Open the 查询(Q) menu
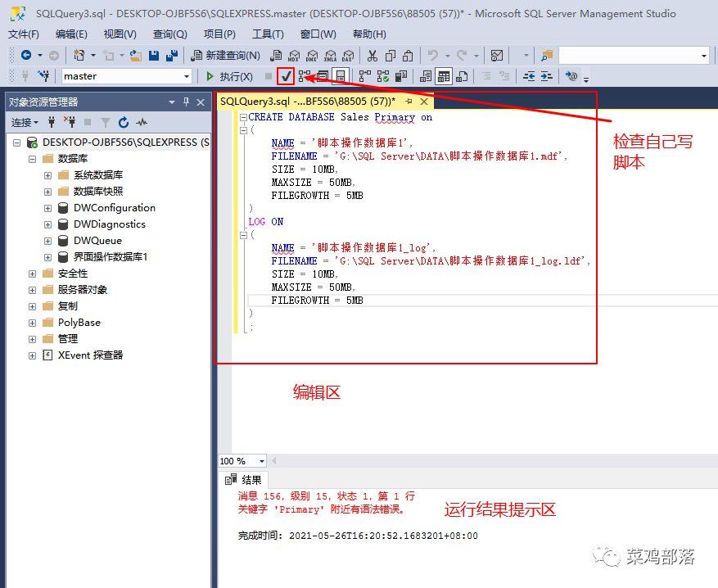Image resolution: width=718 pixels, height=588 pixels. coord(170,34)
